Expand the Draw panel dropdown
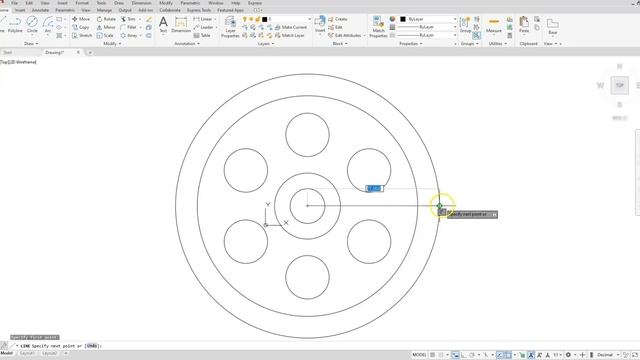The width and height of the screenshot is (640, 360). click(x=31, y=43)
